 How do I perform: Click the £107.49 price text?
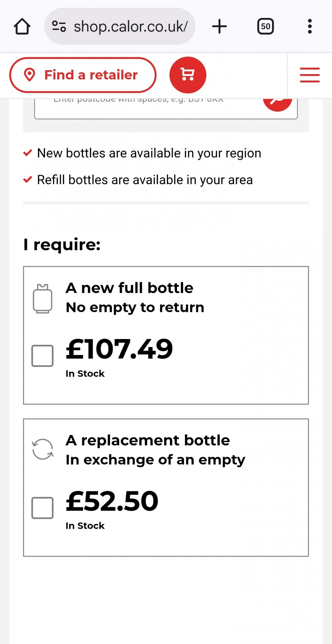119,349
